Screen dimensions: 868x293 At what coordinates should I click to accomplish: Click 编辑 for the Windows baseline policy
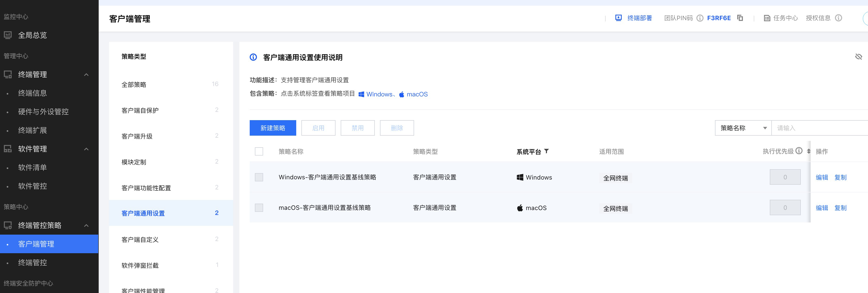click(x=821, y=178)
